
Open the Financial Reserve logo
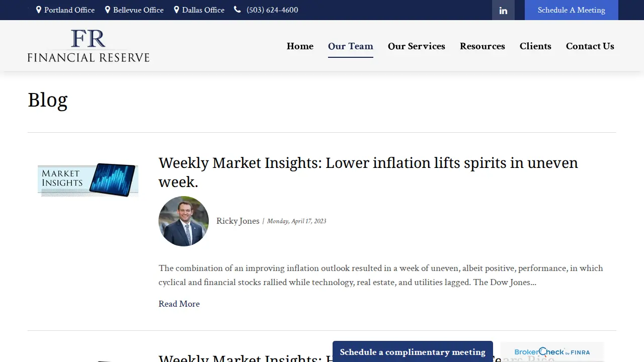89,46
